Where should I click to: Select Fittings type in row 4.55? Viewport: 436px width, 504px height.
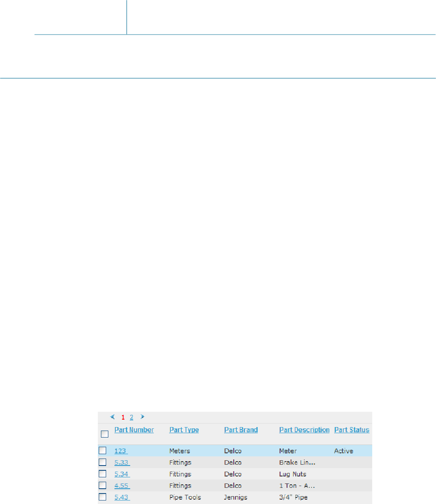pyautogui.click(x=180, y=486)
